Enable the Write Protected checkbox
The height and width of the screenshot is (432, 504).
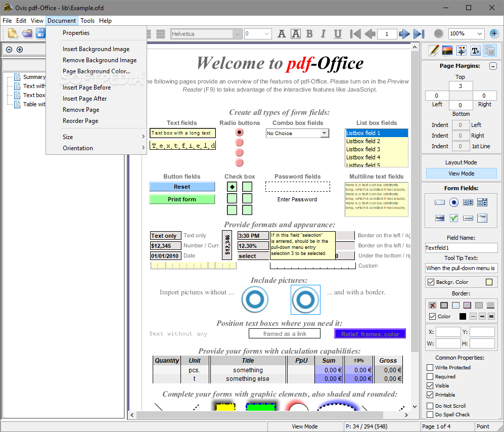(430, 367)
